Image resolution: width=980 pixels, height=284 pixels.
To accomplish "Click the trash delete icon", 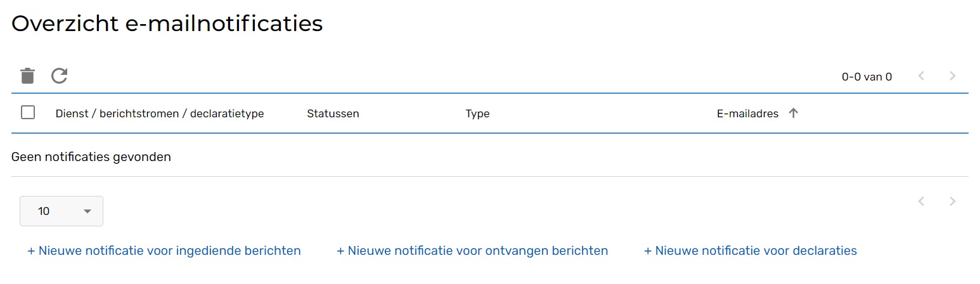I will point(27,76).
